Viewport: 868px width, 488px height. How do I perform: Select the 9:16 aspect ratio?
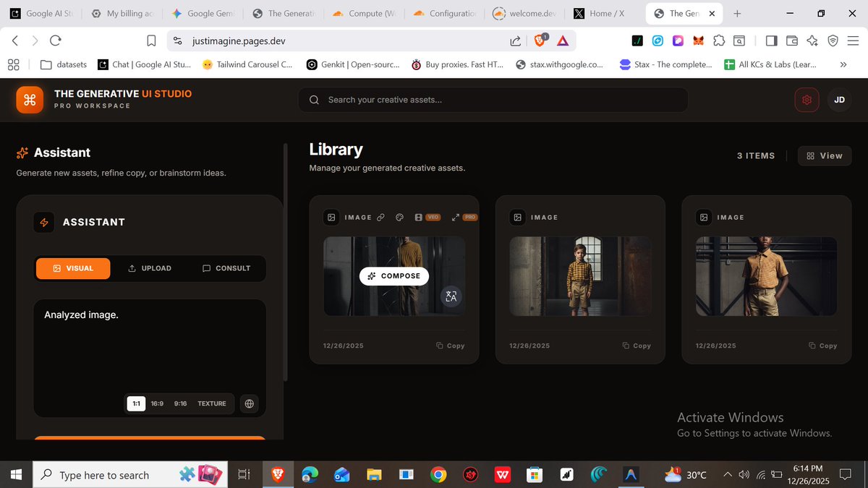point(180,403)
